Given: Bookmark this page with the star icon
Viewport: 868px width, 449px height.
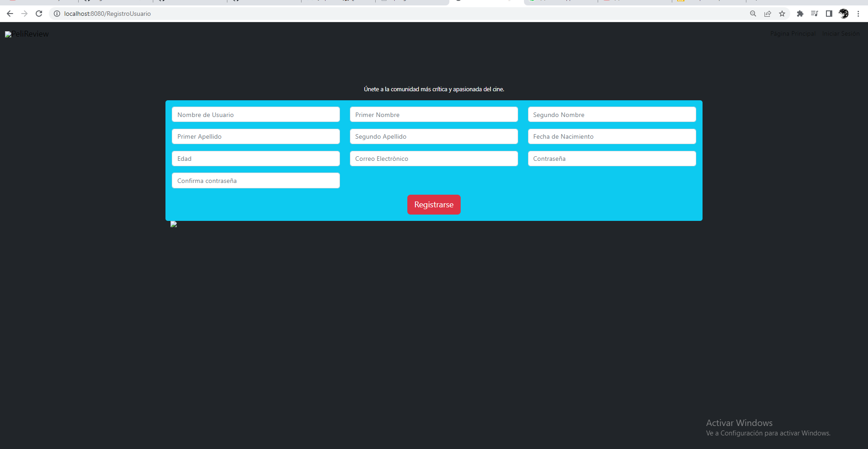Looking at the screenshot, I should pyautogui.click(x=782, y=14).
